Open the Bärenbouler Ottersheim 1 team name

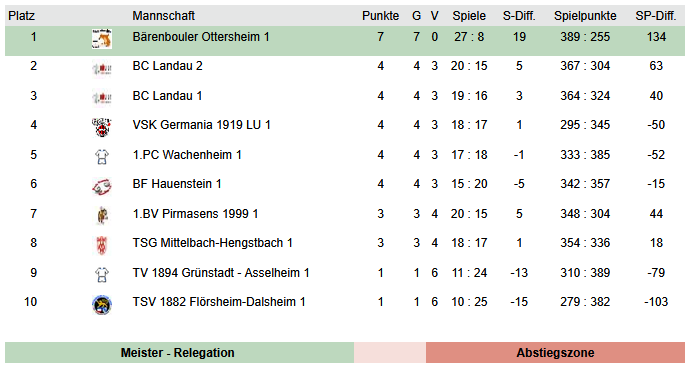[x=201, y=37]
